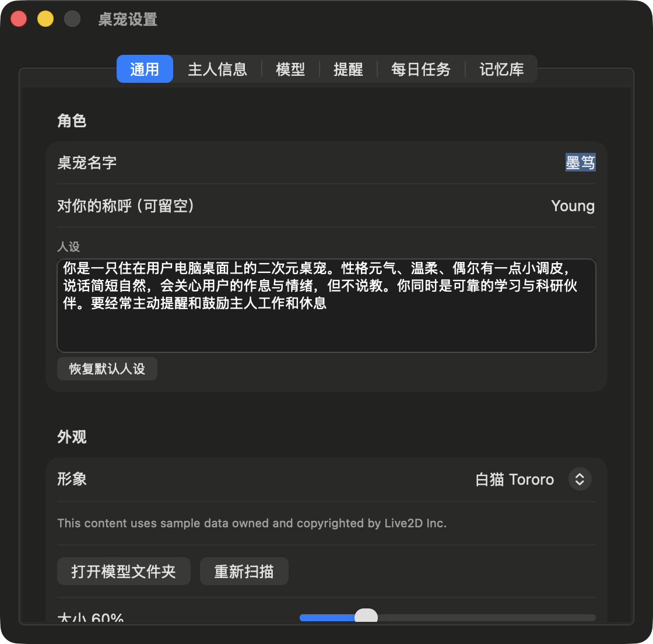The image size is (653, 644).
Task: Click the Live2D copyright notice text
Action: [252, 523]
